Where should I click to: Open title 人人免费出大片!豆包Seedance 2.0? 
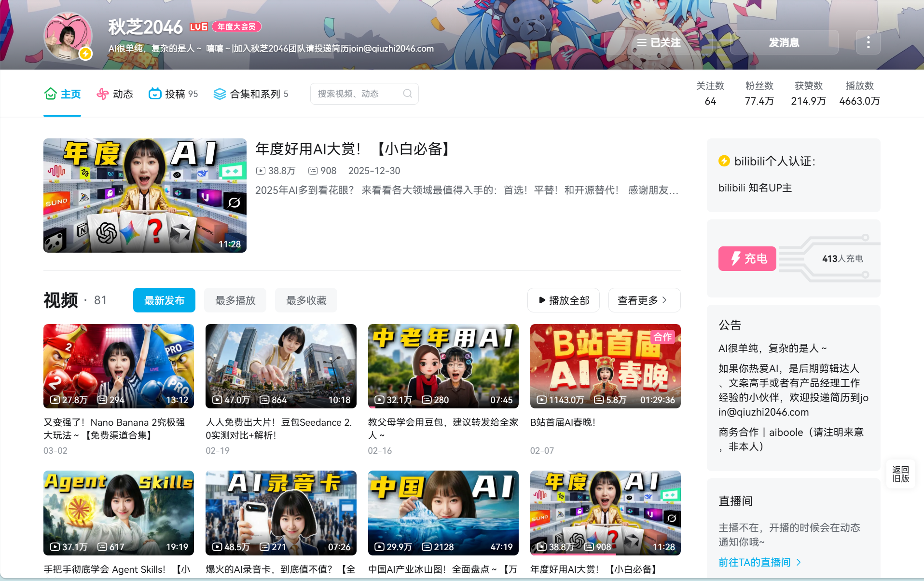[x=279, y=429]
